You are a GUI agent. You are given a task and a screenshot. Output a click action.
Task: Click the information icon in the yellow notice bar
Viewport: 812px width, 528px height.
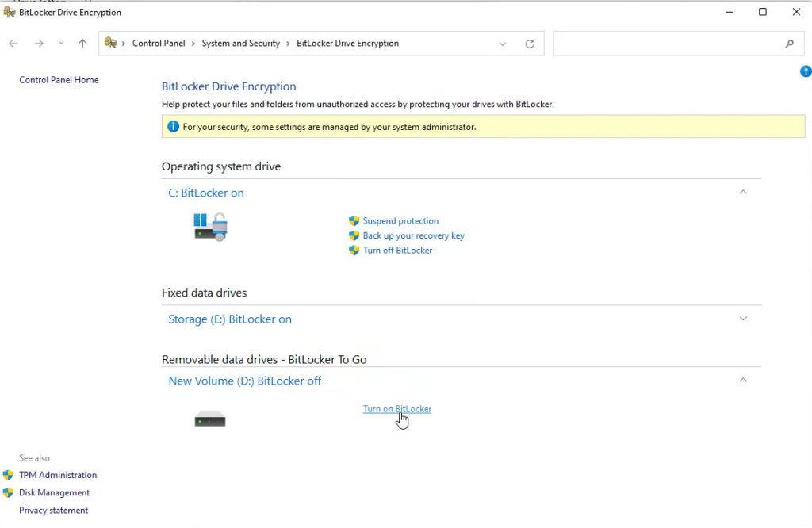point(173,126)
